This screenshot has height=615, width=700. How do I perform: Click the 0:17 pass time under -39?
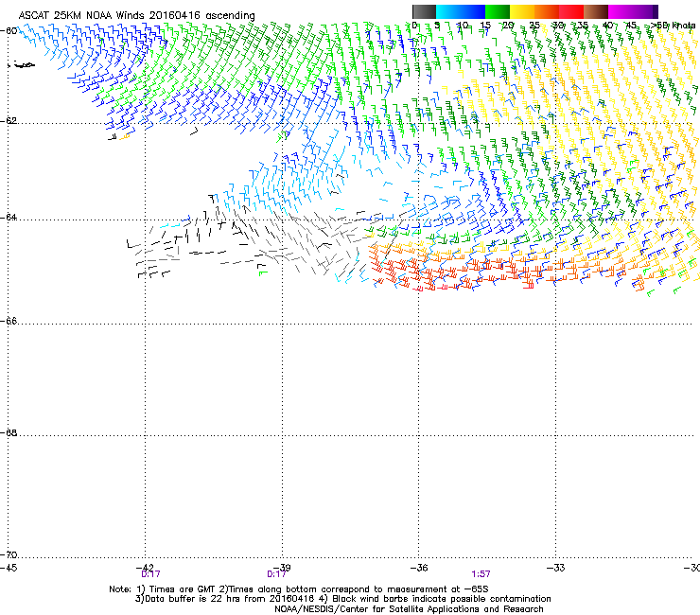(x=276, y=574)
